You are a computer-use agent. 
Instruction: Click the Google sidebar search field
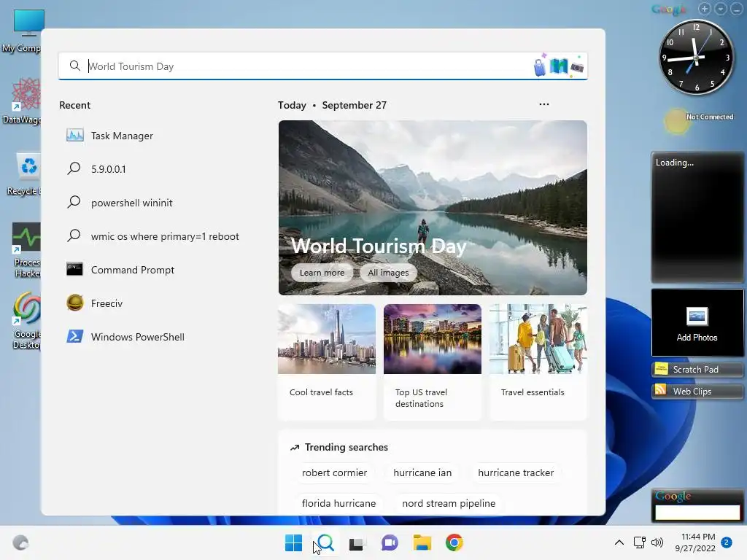point(697,513)
